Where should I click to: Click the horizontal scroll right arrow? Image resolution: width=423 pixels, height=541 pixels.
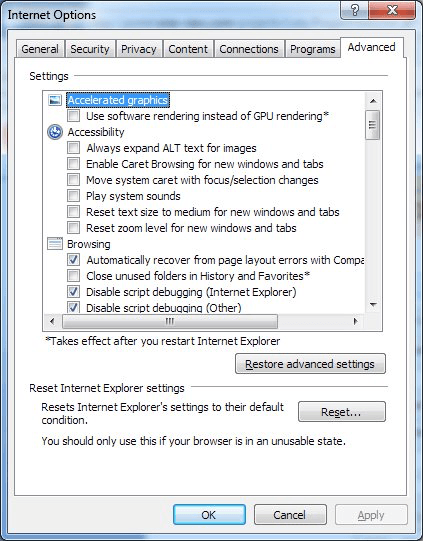coord(356,322)
